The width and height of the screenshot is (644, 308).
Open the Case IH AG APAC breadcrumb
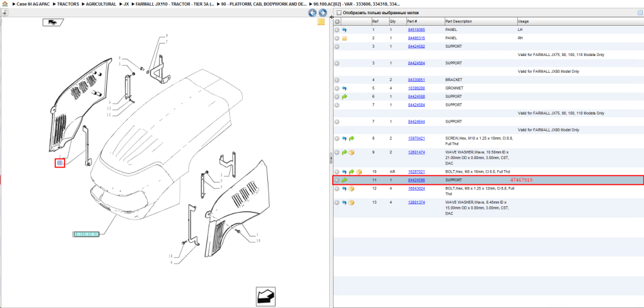click(x=33, y=4)
